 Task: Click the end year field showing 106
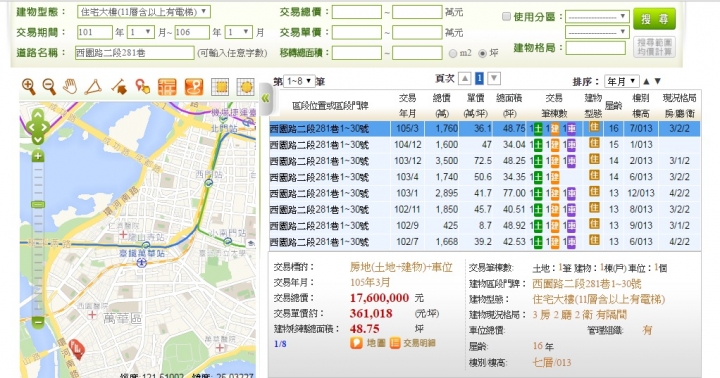(192, 32)
